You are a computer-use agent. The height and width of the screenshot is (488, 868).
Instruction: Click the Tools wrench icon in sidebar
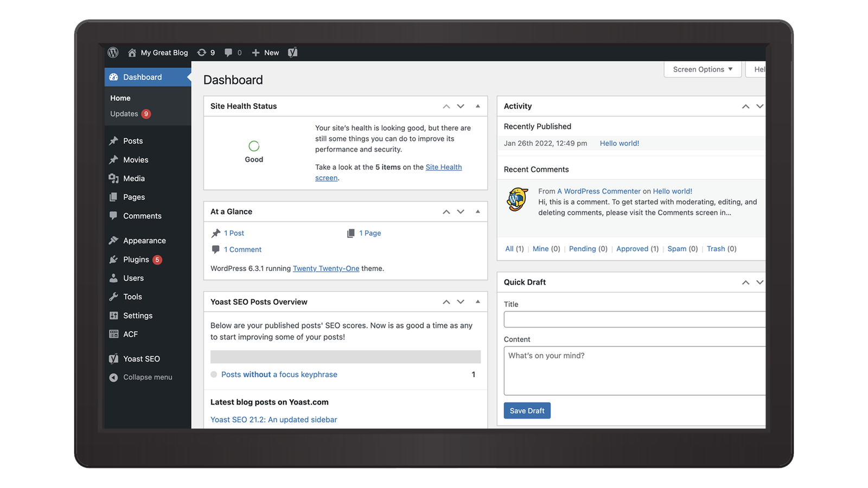point(113,297)
